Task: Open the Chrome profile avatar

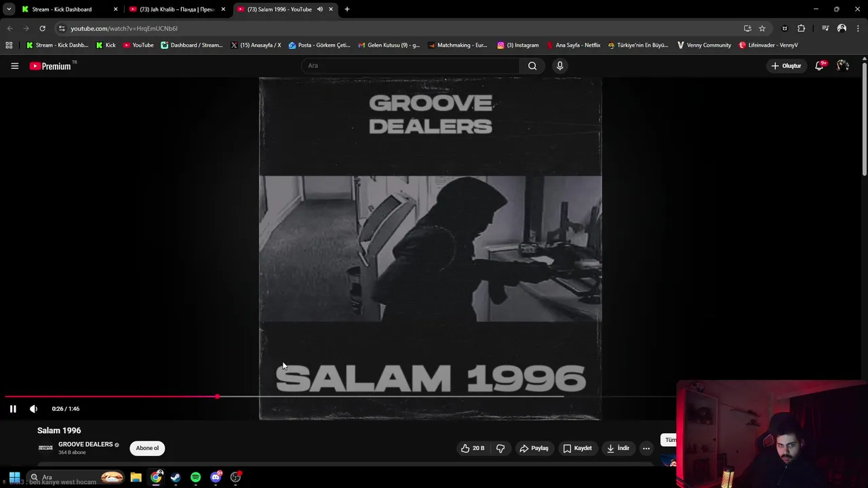Action: pos(842,28)
